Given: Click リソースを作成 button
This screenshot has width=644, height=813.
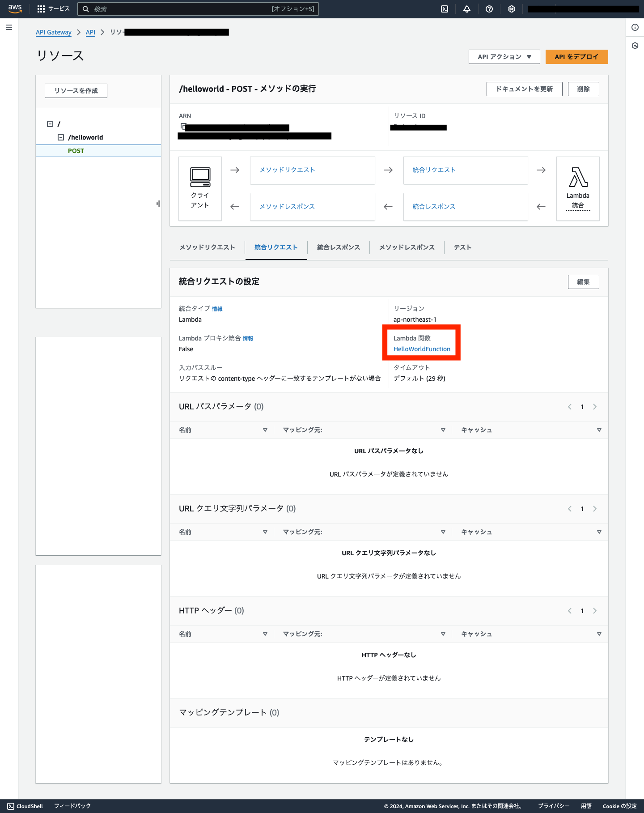Looking at the screenshot, I should point(76,91).
